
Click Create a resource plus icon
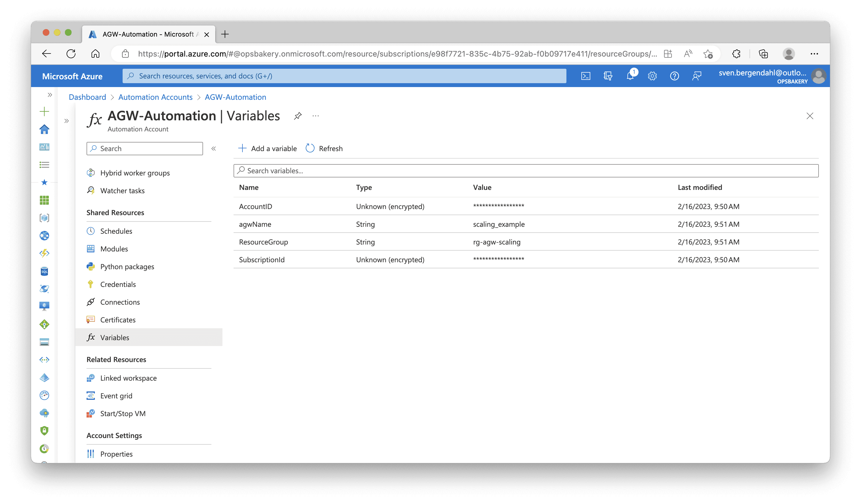[44, 111]
